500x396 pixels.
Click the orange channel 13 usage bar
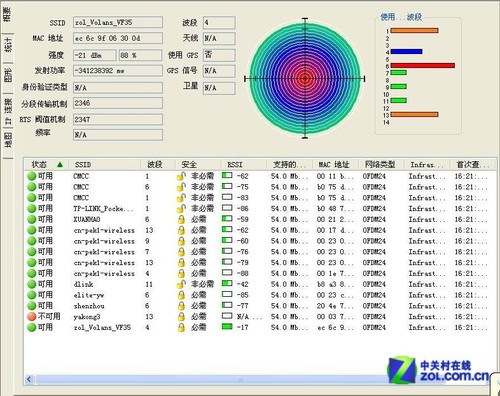pyautogui.click(x=414, y=115)
